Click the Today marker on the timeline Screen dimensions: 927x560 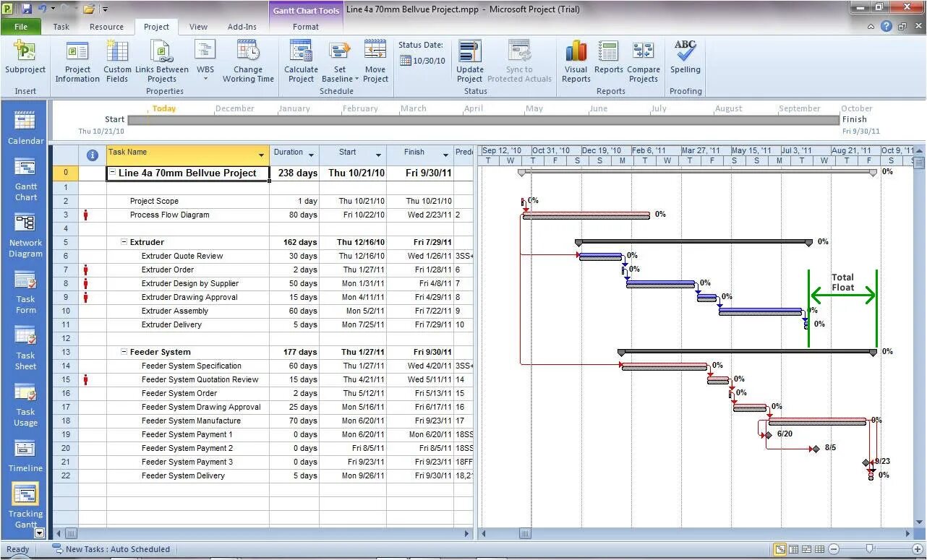click(x=164, y=108)
